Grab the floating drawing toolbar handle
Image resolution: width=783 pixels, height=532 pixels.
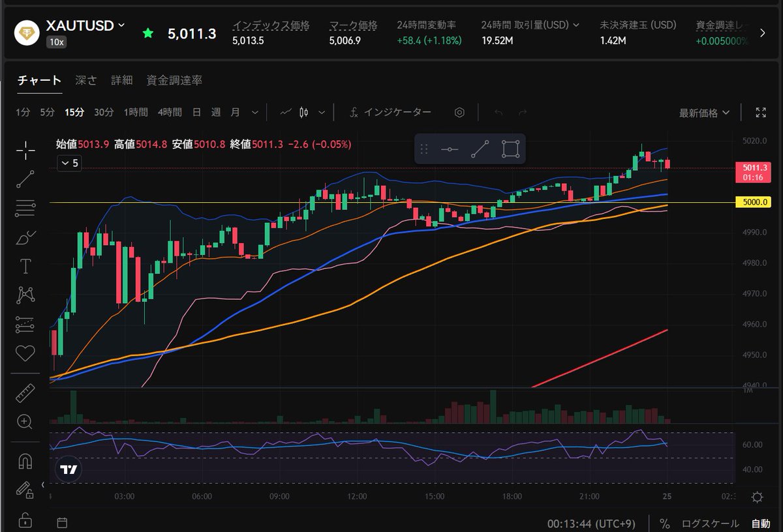423,149
